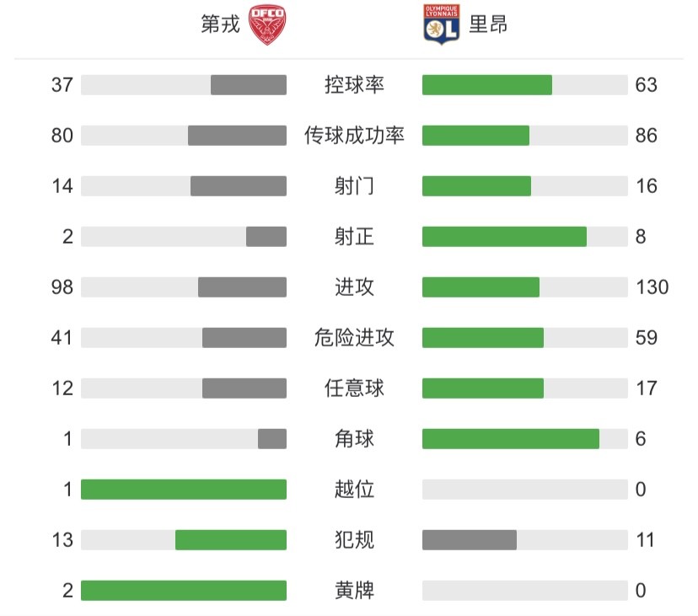Click the 射门 shots label
The height and width of the screenshot is (616, 698).
pyautogui.click(x=354, y=185)
